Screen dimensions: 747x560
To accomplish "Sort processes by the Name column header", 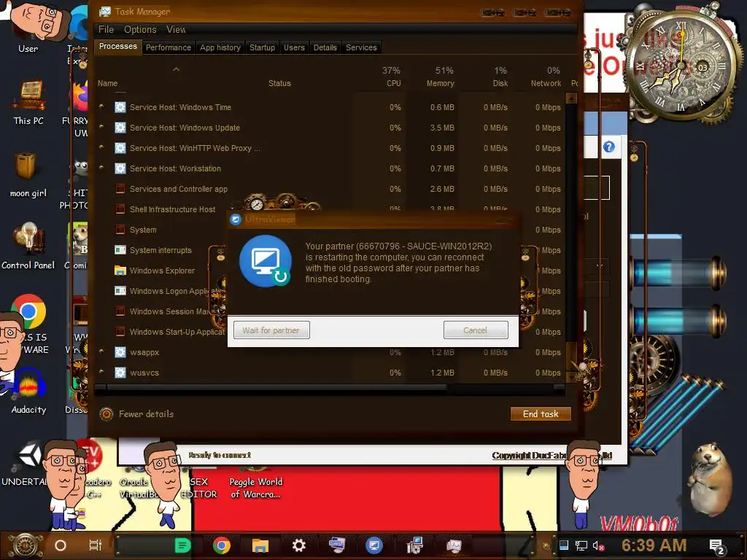I will point(108,83).
